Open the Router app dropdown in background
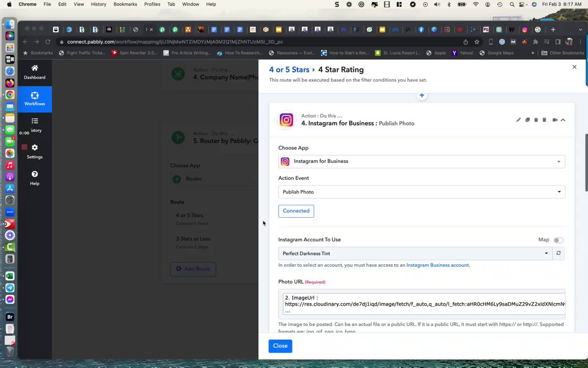 214,179
